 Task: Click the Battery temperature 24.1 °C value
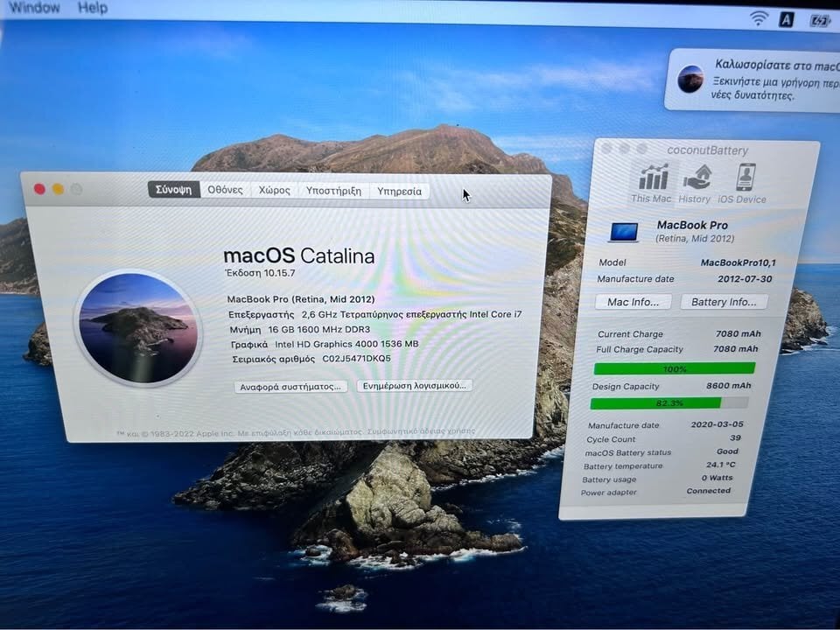coord(720,465)
